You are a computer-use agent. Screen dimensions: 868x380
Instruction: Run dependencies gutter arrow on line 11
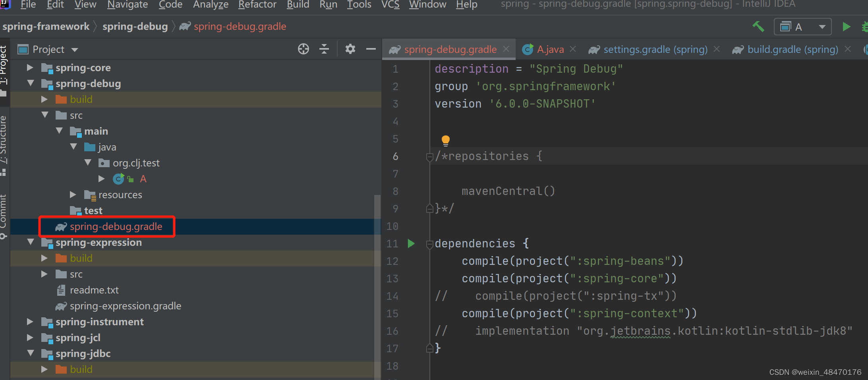[x=411, y=243]
